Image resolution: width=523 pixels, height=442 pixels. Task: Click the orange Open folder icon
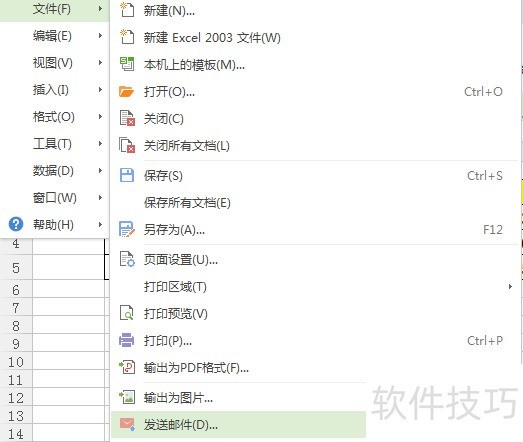pyautogui.click(x=126, y=91)
